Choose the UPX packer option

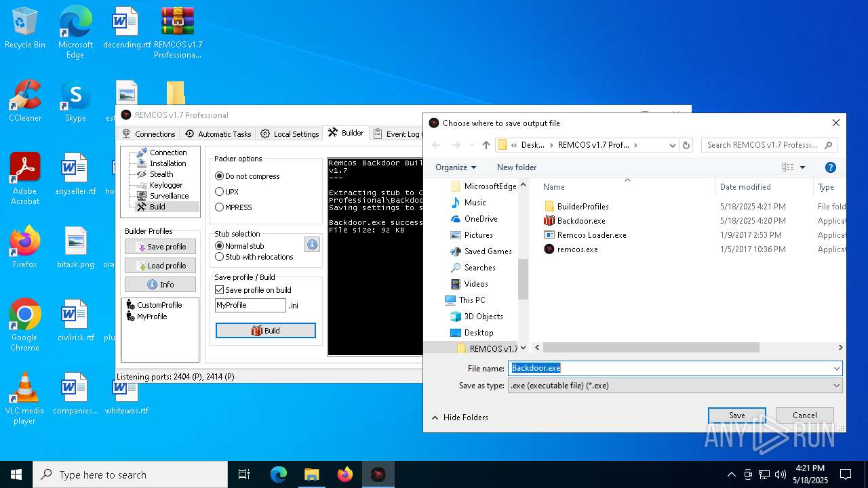[226, 192]
